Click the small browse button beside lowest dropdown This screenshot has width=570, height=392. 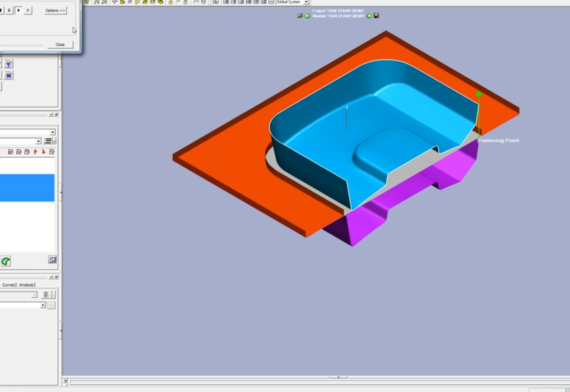click(x=51, y=305)
